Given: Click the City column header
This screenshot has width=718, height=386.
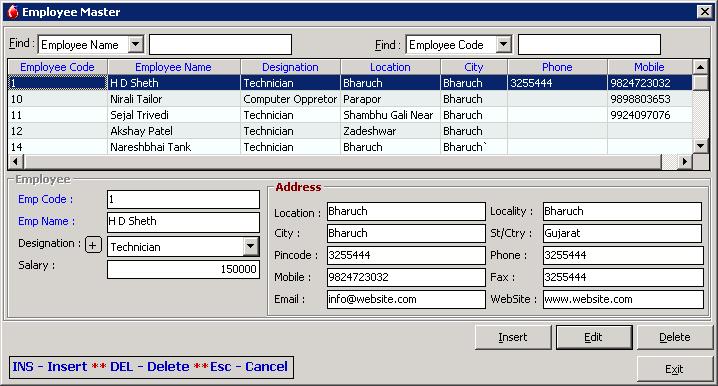Looking at the screenshot, I should 474,67.
